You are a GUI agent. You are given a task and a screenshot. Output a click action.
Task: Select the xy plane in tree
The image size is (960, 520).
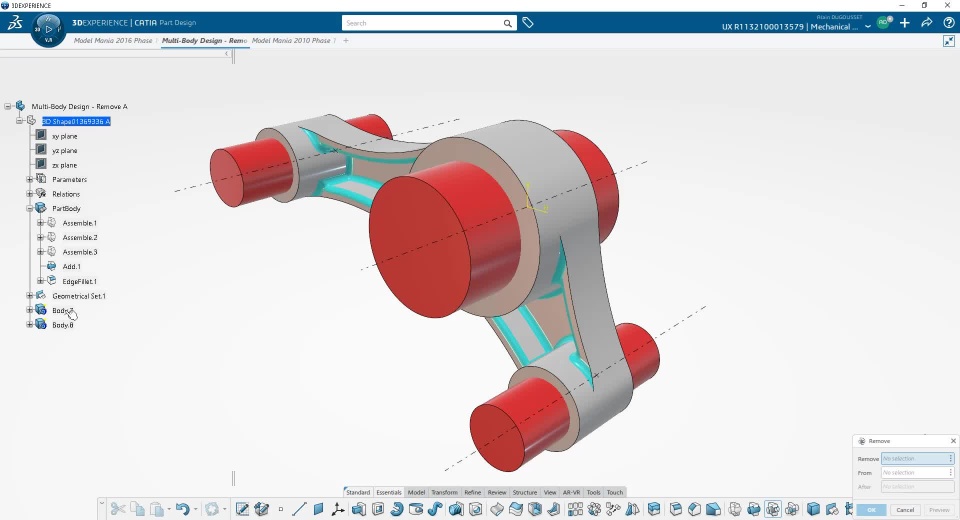[64, 136]
